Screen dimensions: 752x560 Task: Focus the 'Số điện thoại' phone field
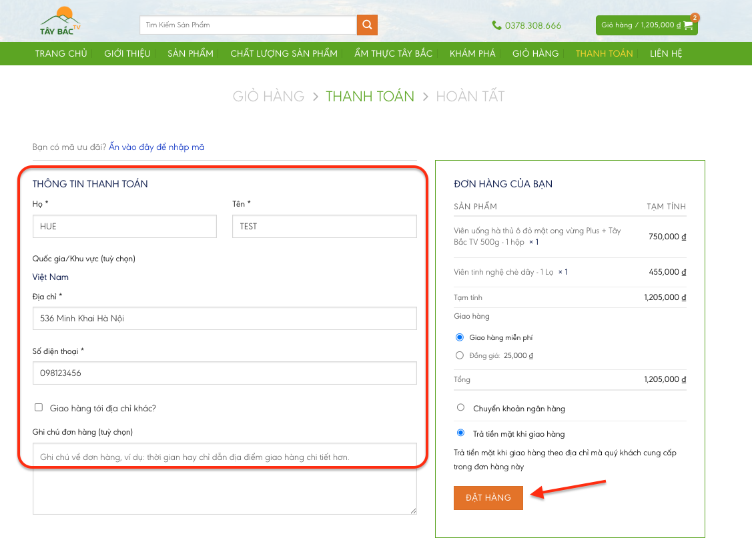224,373
